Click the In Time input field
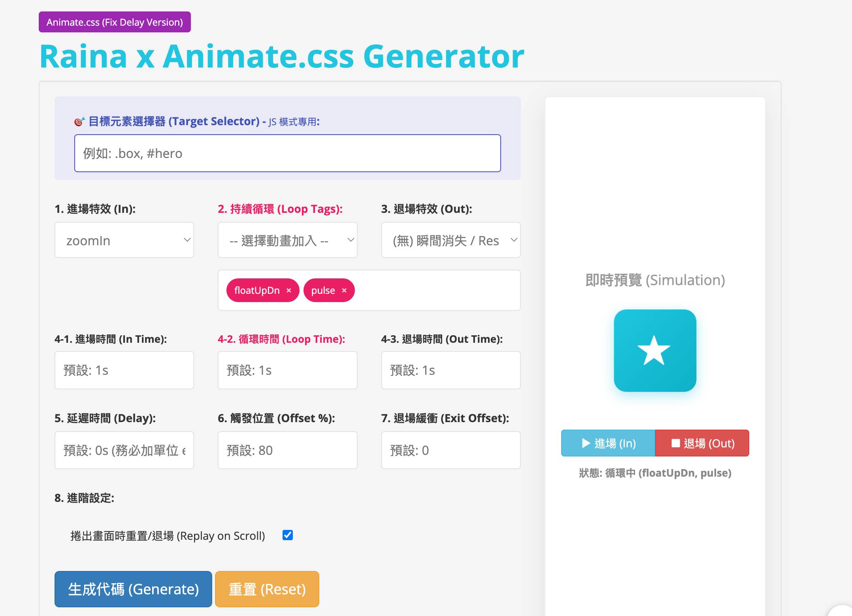This screenshot has height=616, width=852. tap(124, 370)
